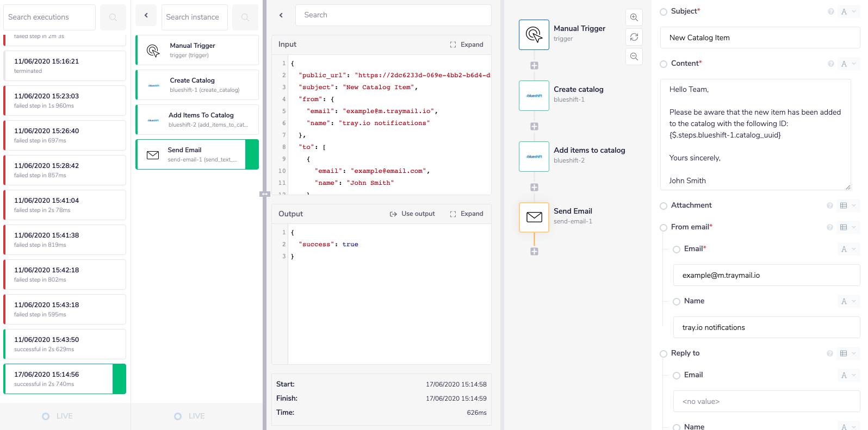Select the Manual Trigger step icon on canvas
Image resolution: width=868 pixels, height=430 pixels.
coord(534,35)
